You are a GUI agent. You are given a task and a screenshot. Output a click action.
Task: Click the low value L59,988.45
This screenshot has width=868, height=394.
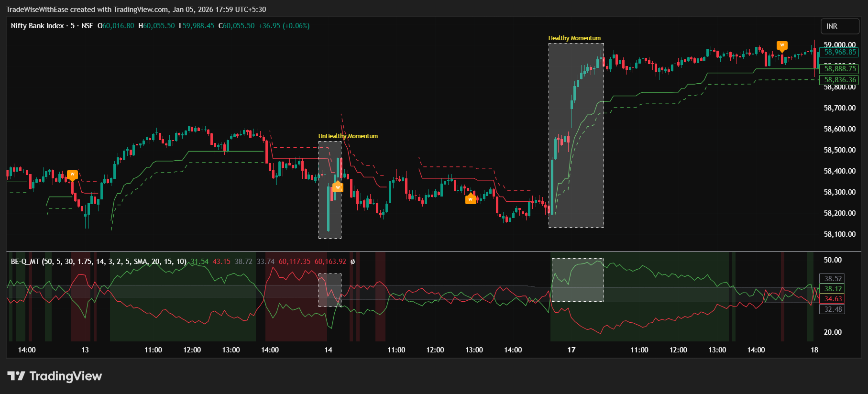pyautogui.click(x=197, y=26)
